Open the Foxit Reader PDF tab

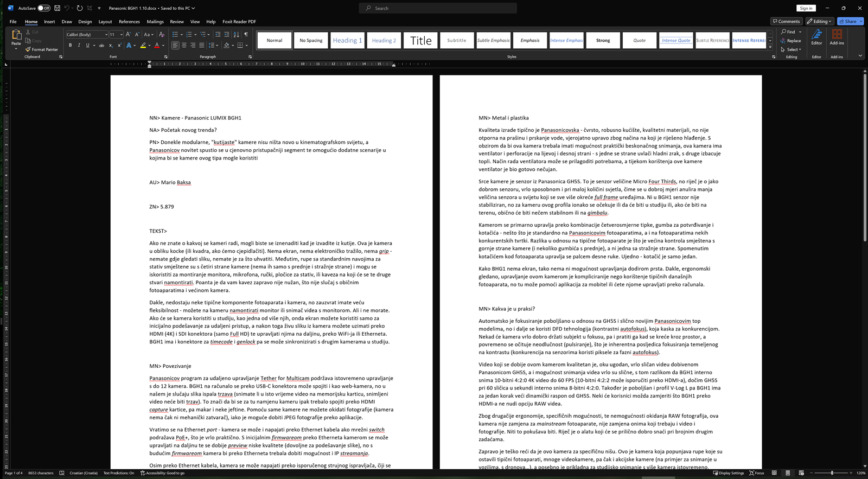tap(239, 22)
